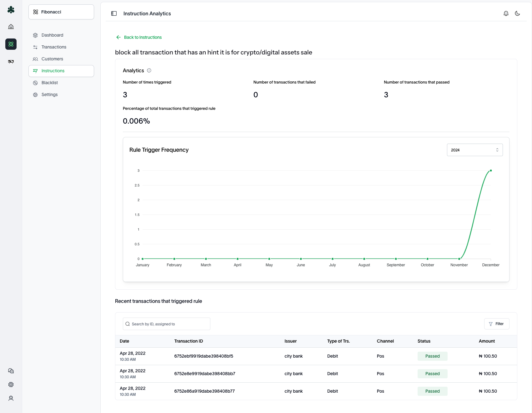Image resolution: width=532 pixels, height=413 pixels.
Task: Open the user profile icon at bottom left
Action: point(11,398)
